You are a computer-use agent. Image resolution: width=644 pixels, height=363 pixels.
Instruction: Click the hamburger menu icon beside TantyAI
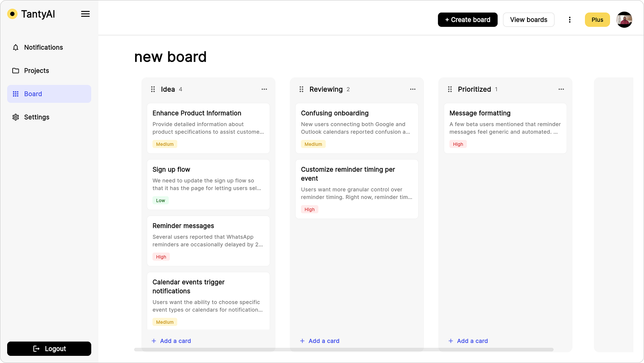tap(85, 14)
